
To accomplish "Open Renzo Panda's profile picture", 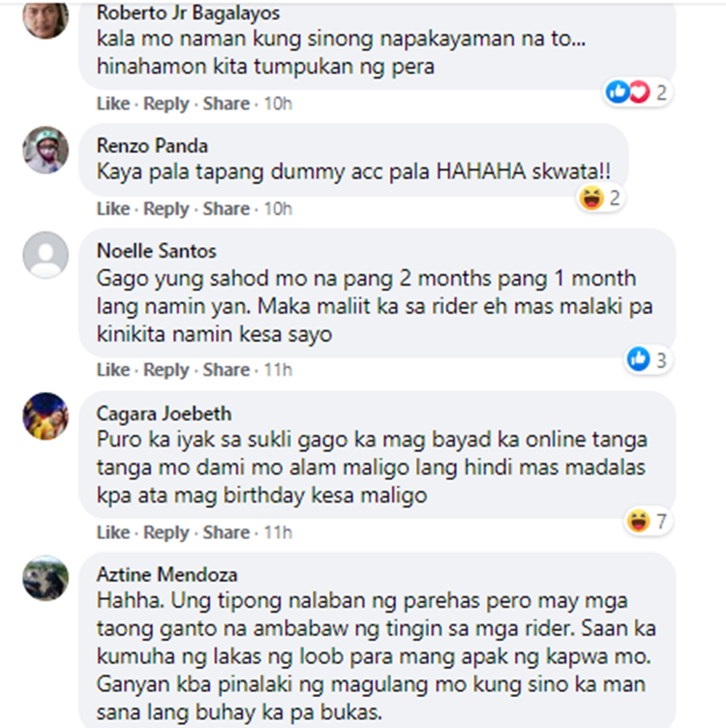I will pos(45,149).
